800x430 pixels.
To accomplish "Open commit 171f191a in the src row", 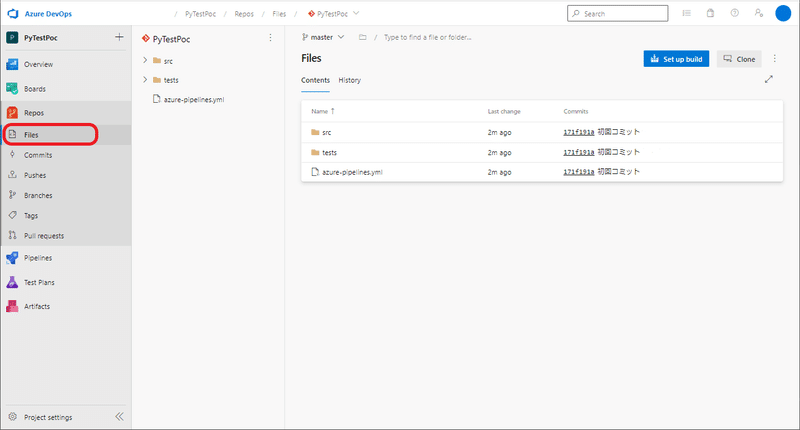I will [x=579, y=132].
